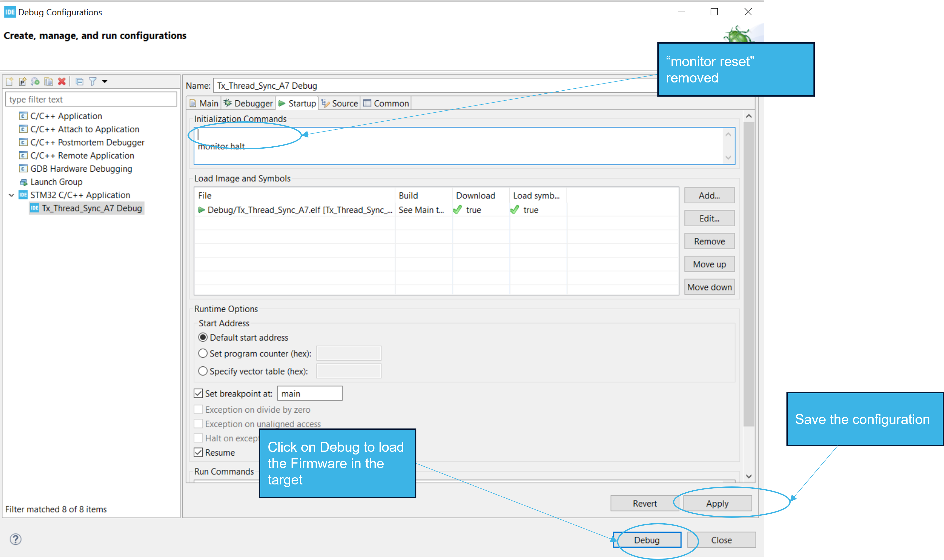Image resolution: width=944 pixels, height=560 pixels.
Task: Close the Debug Configurations window
Action: pos(748,12)
